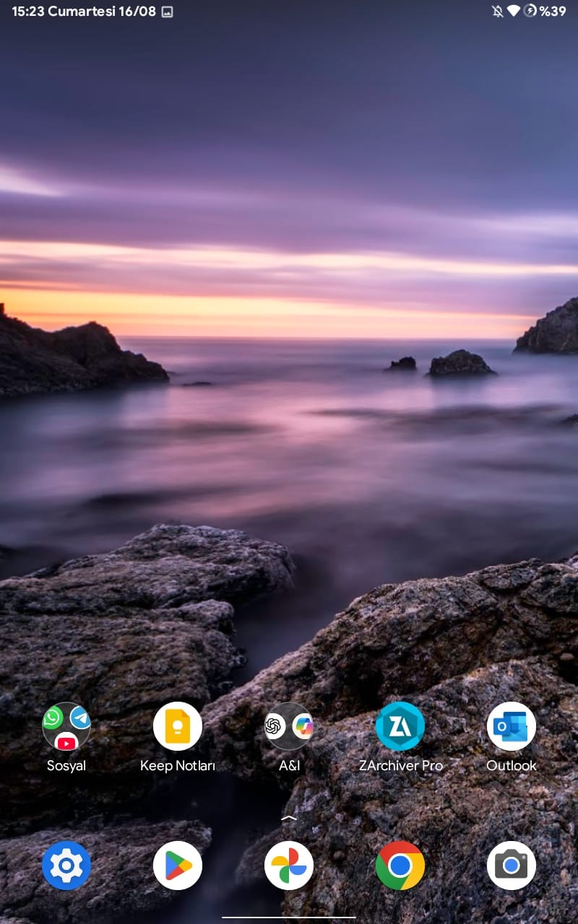Image resolution: width=578 pixels, height=924 pixels.
Task: Tap the battery charging indicator icon
Action: click(x=530, y=11)
